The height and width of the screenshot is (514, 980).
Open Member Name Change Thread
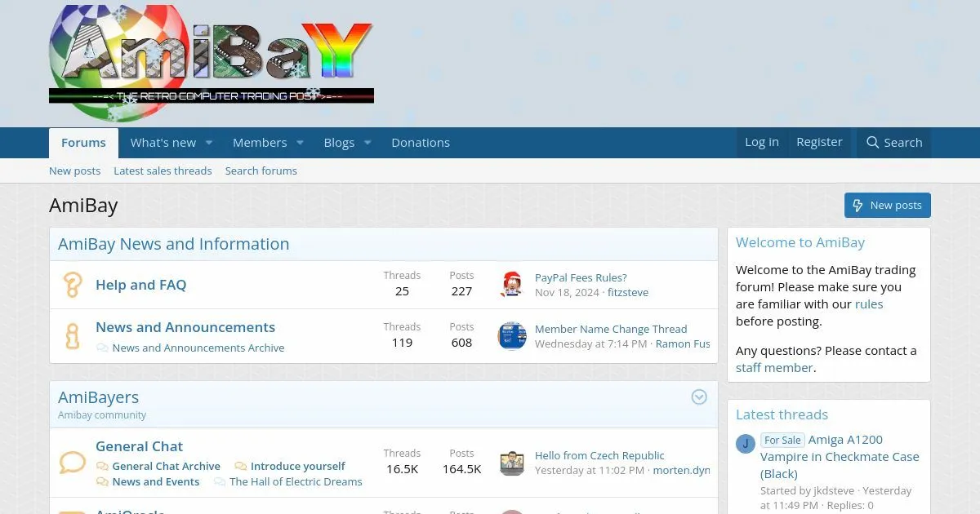point(611,329)
